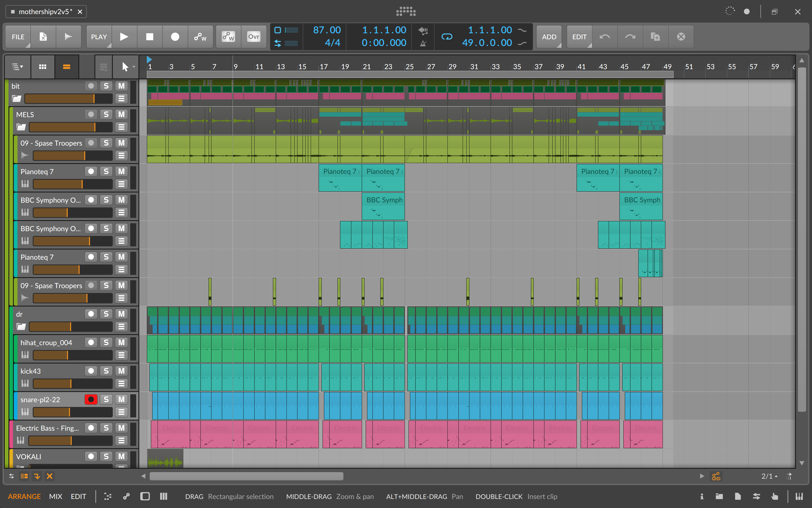Adjust the bit track volume fader
Screen dimensions: 812x508
(69, 98)
